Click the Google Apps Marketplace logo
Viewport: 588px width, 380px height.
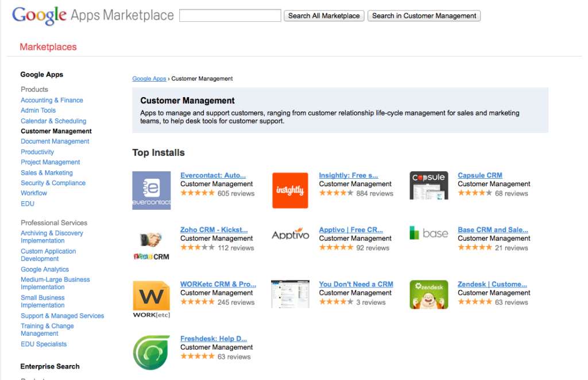(93, 16)
